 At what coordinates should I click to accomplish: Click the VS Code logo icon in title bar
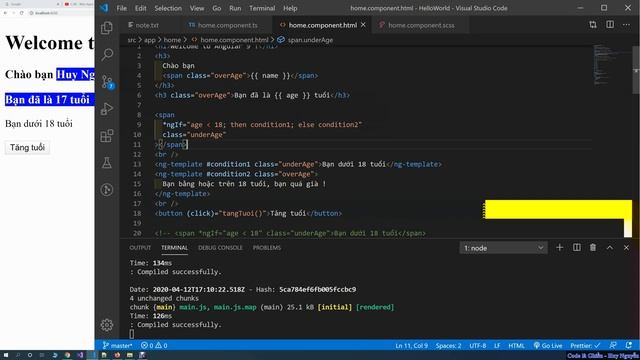point(104,8)
